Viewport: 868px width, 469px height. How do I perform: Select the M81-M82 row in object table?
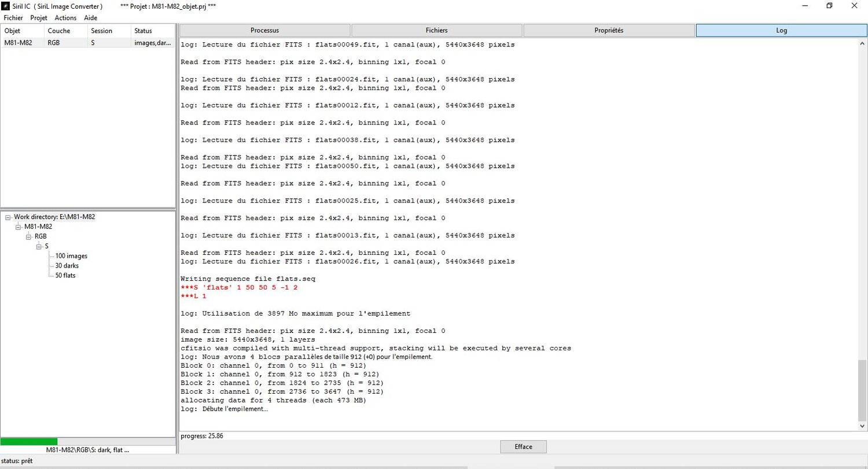87,43
